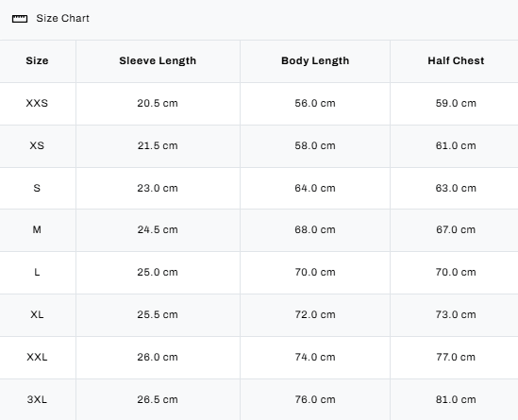This screenshot has height=420, width=518.
Task: Select the 3XL size label
Action: (x=37, y=399)
